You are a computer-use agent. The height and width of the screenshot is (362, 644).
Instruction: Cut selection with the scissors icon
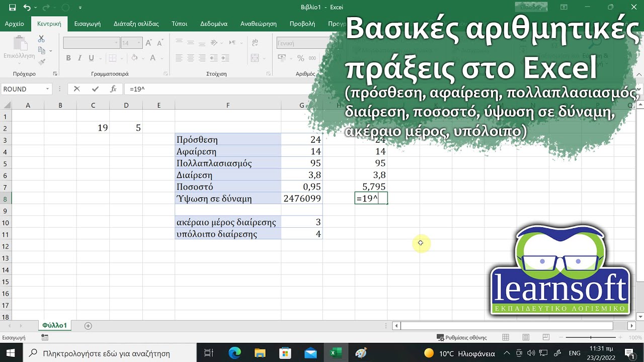click(41, 39)
